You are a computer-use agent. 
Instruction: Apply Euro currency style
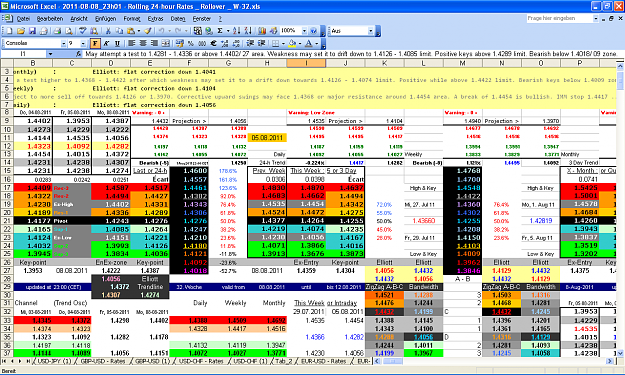point(213,43)
